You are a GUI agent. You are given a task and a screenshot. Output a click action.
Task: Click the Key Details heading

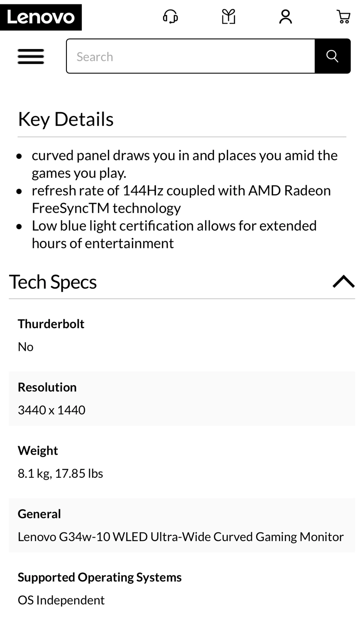[66, 119]
